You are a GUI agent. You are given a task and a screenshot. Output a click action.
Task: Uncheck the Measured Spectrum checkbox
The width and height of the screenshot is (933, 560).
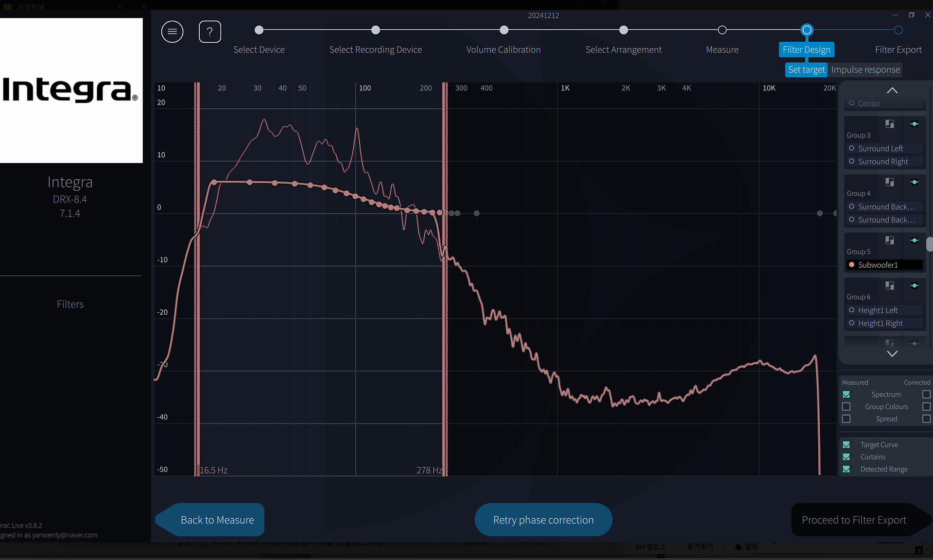(847, 394)
